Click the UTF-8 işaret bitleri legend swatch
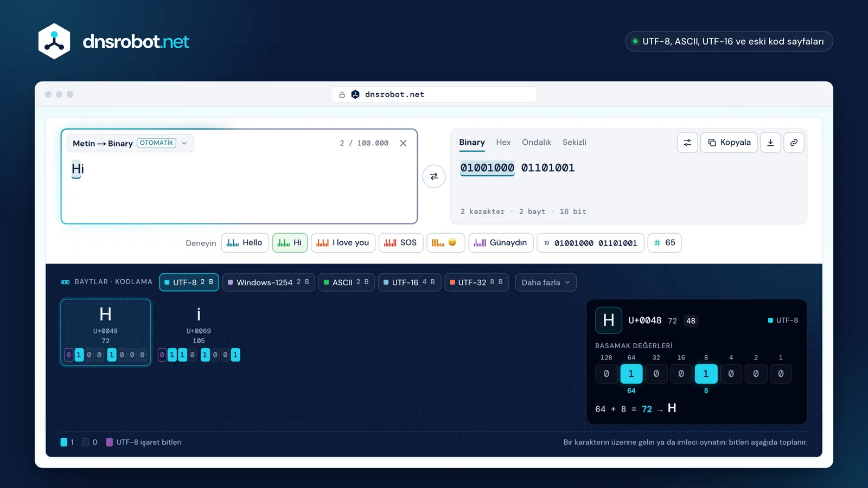The image size is (868, 488). click(x=109, y=442)
